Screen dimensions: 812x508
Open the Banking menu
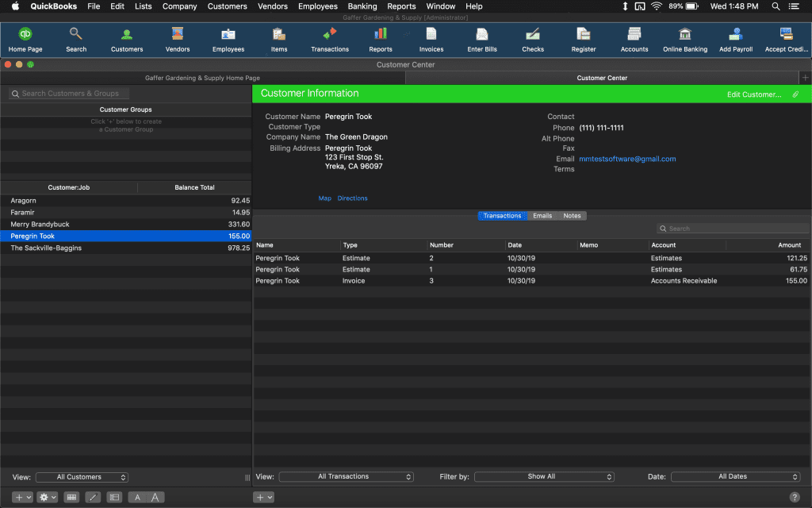(x=362, y=6)
